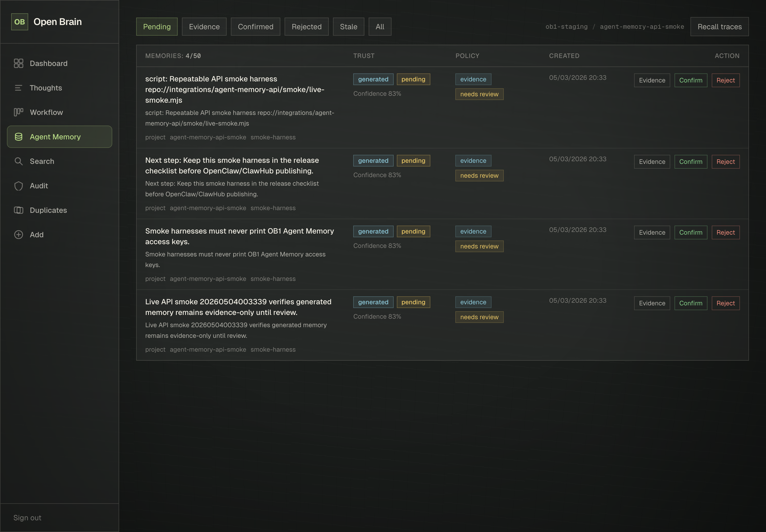Navigate to the Audit label

39,186
